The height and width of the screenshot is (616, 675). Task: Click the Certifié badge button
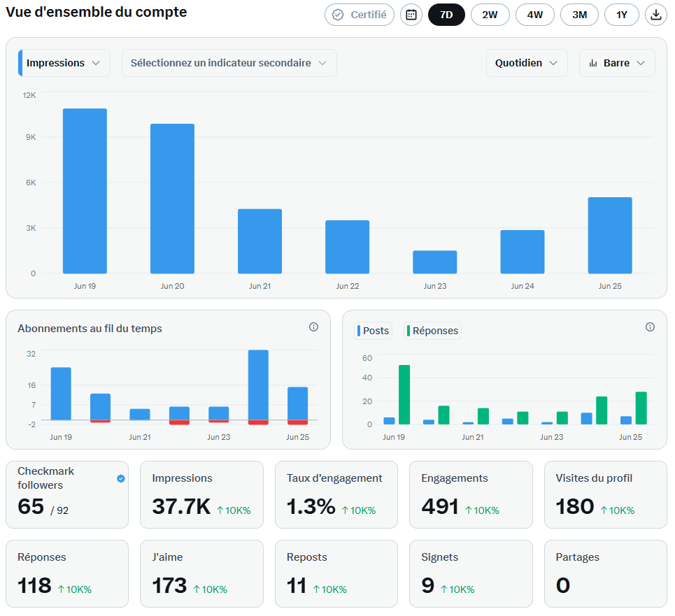click(x=360, y=15)
